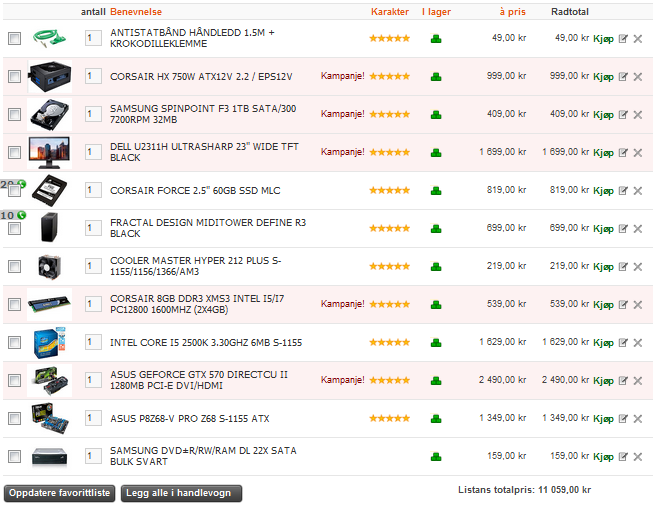Remove Samsung Spinpoint F3 with X icon
The image size is (658, 507).
click(638, 115)
